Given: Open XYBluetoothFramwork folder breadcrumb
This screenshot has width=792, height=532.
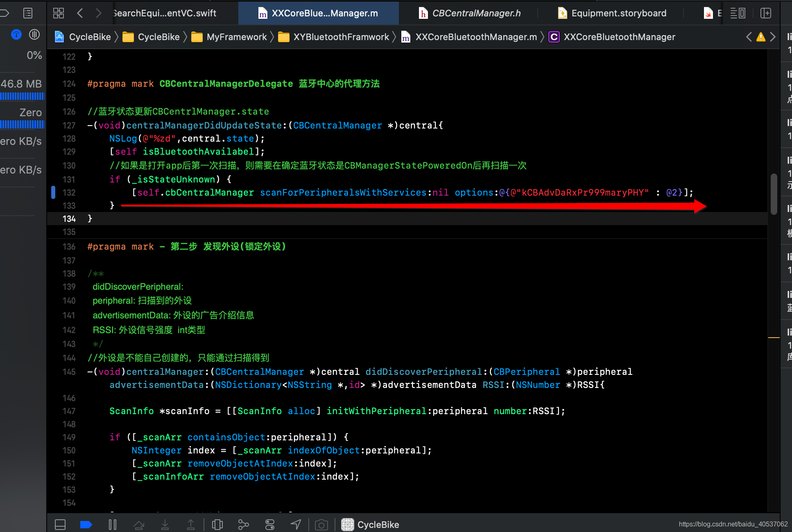Looking at the screenshot, I should [x=334, y=37].
